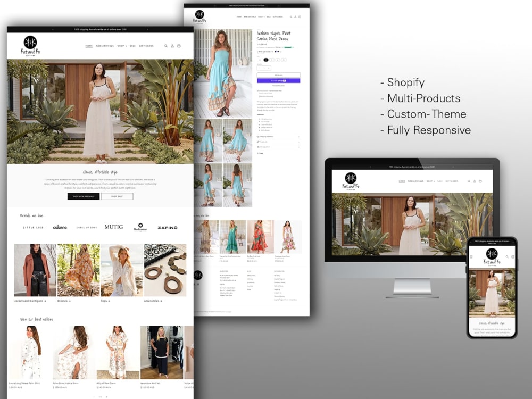Click the adorne brand logo
The image size is (532, 399).
point(60,227)
